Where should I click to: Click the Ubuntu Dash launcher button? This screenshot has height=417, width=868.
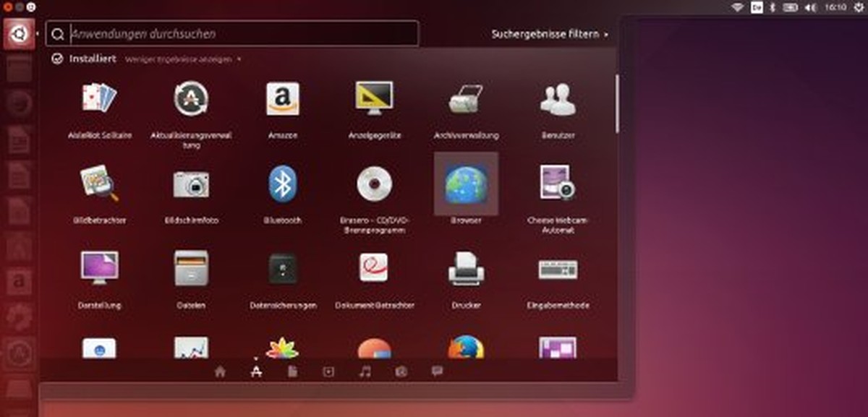(x=19, y=35)
